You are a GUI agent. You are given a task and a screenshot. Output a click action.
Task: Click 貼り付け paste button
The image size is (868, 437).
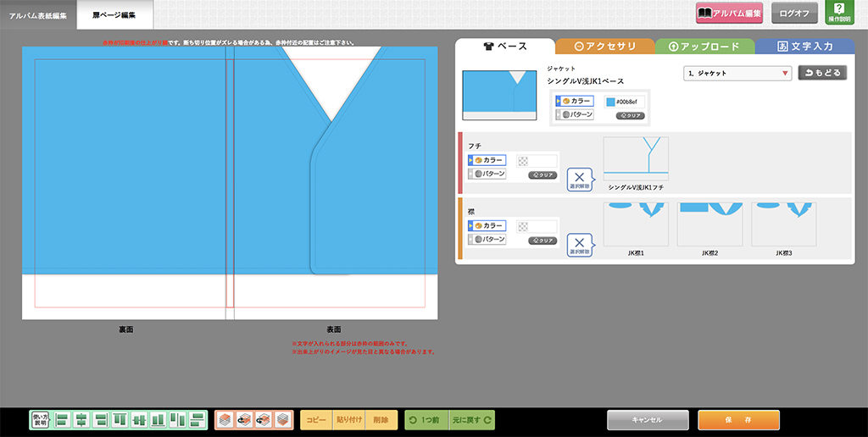(348, 420)
